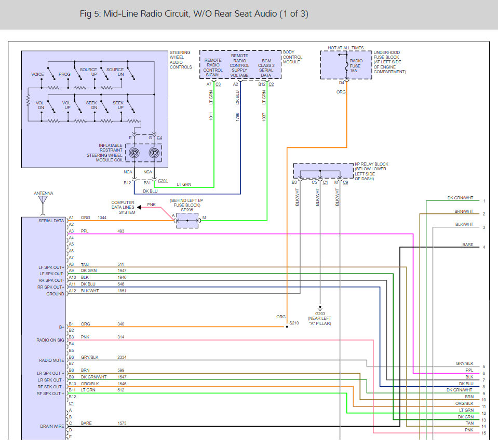This screenshot has width=498, height=448.
Task: Click the SP205 splice pack box
Action: 187,220
